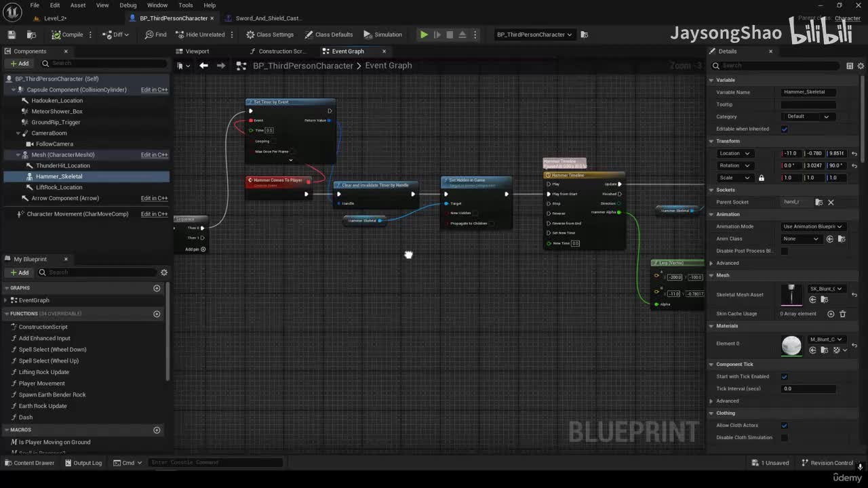Navigate forward in graph history
The image size is (868, 488).
(221, 66)
